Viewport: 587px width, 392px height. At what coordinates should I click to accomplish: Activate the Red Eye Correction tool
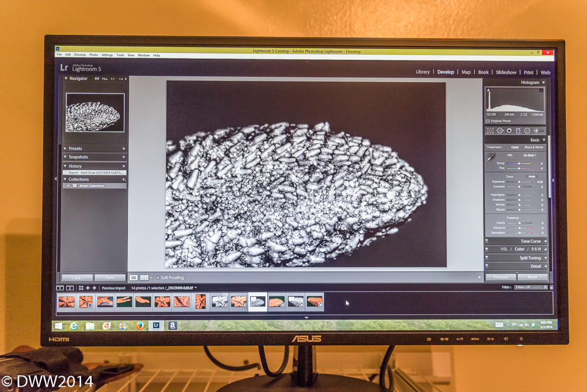click(x=509, y=130)
